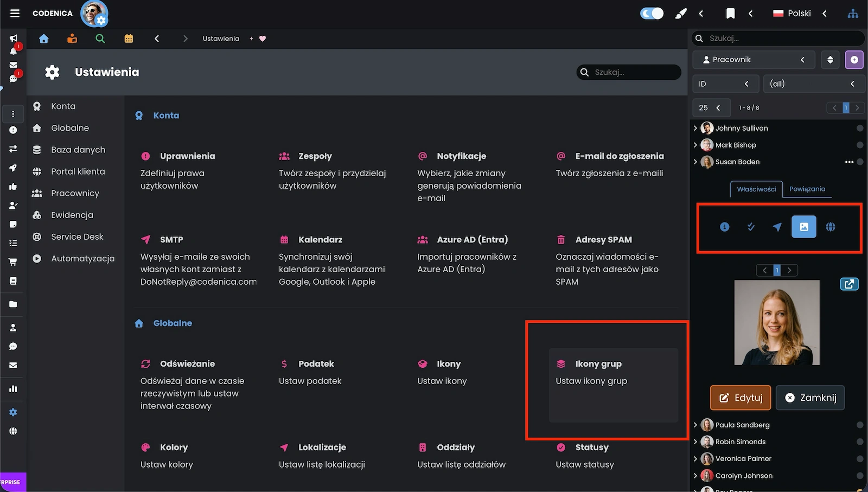The height and width of the screenshot is (492, 868).
Task: Open the send/location icon in employee properties
Action: click(777, 227)
